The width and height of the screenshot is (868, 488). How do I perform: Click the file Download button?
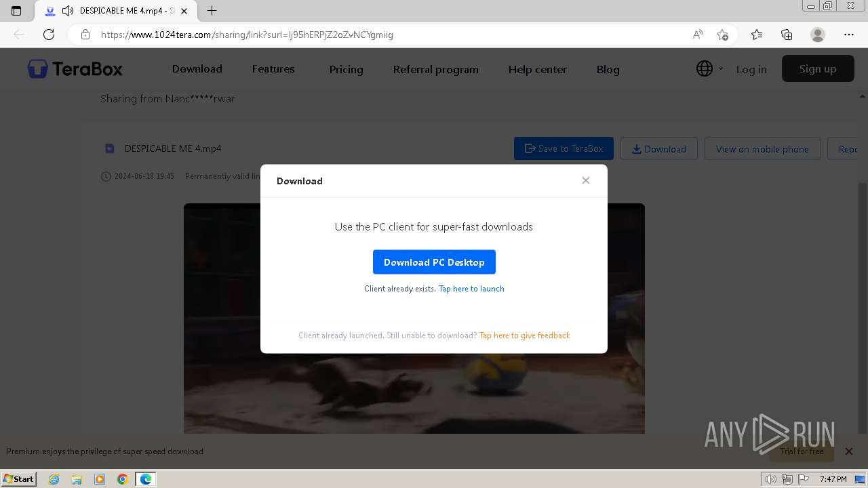pyautogui.click(x=659, y=148)
